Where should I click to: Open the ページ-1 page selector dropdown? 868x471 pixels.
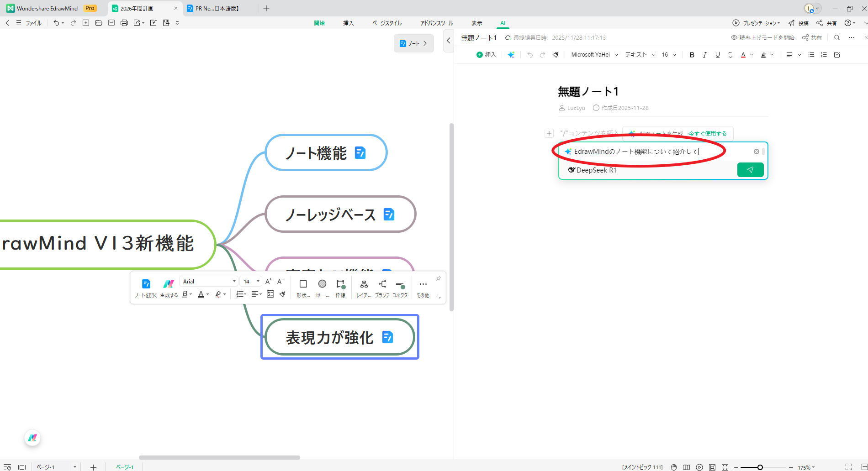tap(75, 466)
